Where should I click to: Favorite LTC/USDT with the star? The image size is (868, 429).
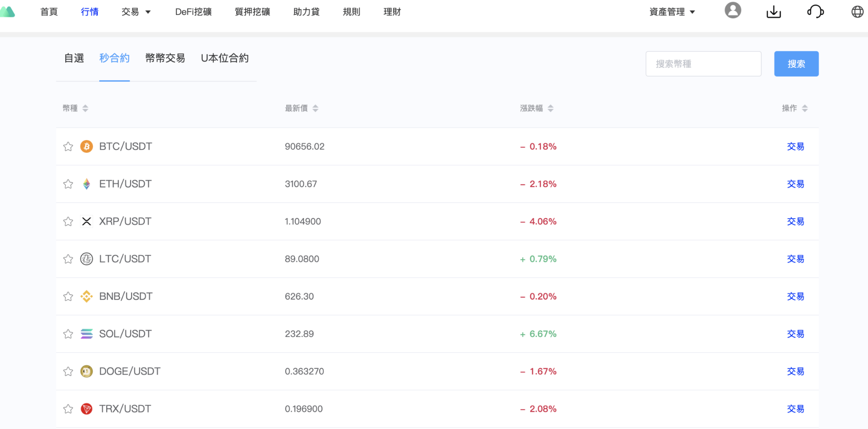pos(68,259)
